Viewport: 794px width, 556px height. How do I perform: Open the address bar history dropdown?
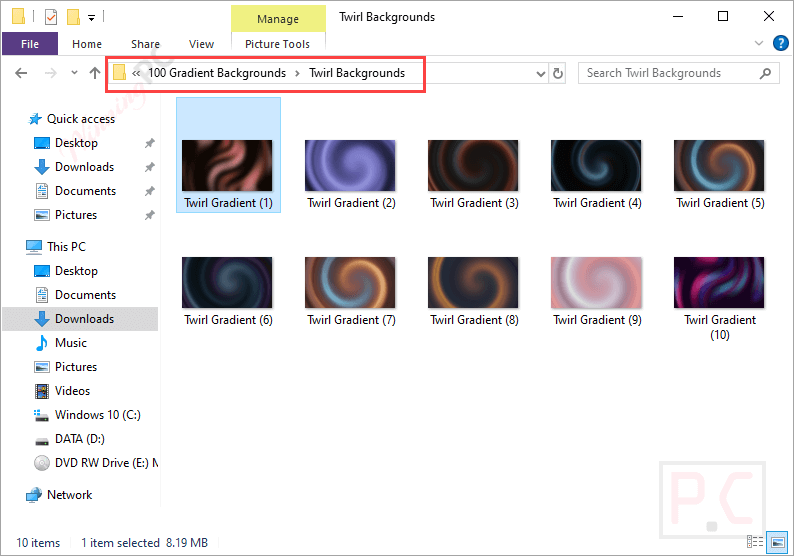pyautogui.click(x=541, y=74)
